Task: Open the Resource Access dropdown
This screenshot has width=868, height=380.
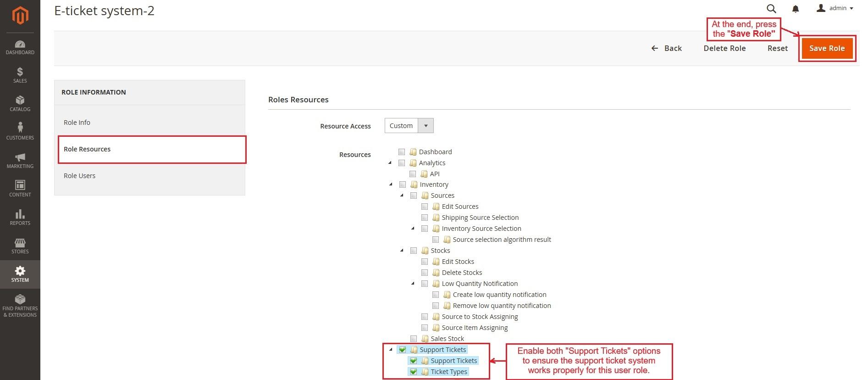Action: [409, 126]
